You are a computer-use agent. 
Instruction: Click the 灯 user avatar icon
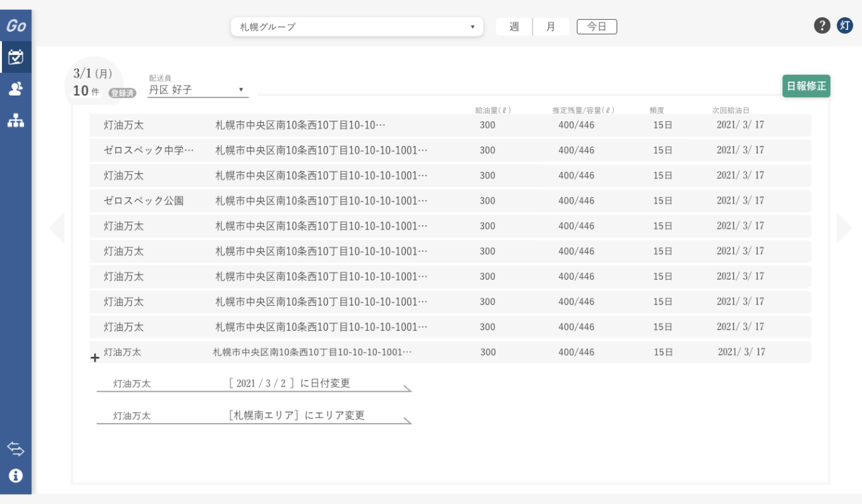point(845,26)
